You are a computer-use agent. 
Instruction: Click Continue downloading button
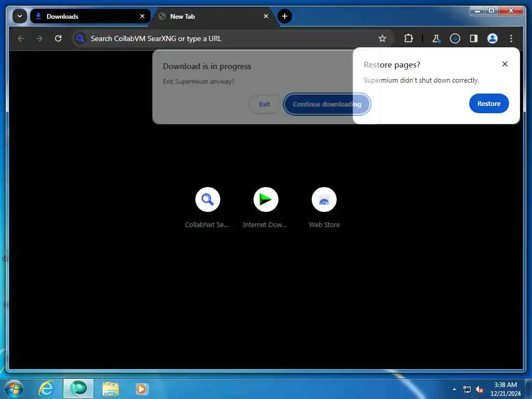(327, 104)
